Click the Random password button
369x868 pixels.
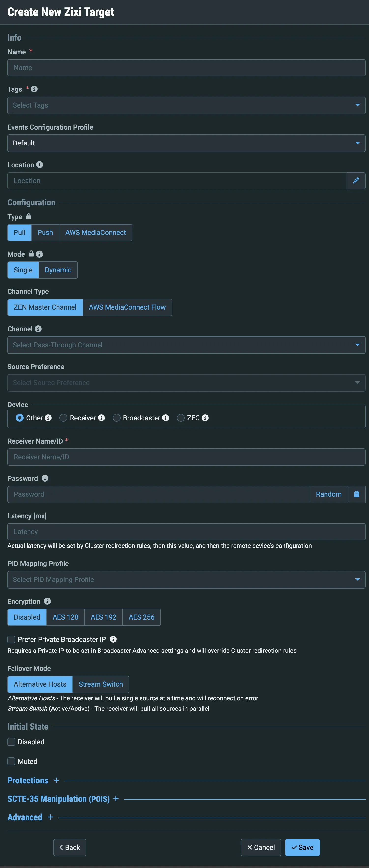[328, 494]
